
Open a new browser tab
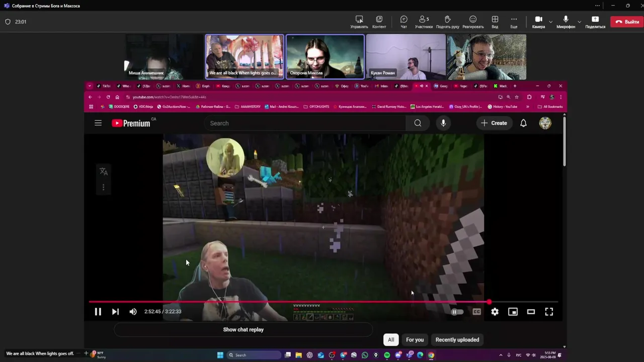click(x=515, y=86)
